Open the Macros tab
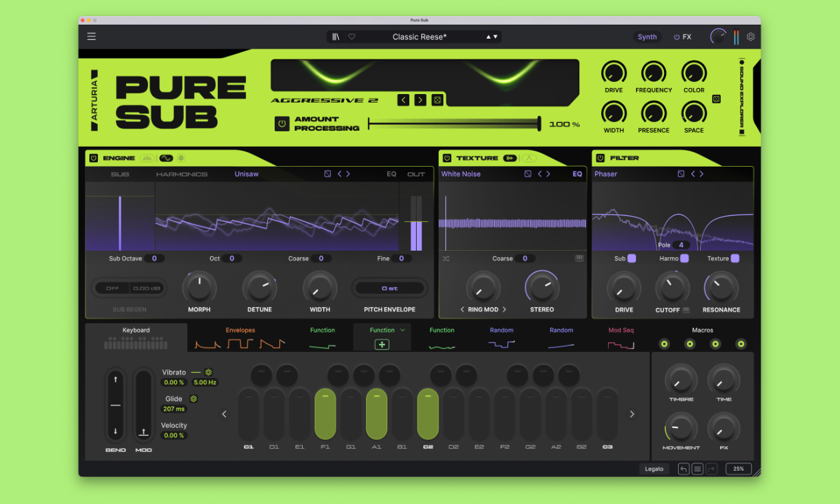 pyautogui.click(x=703, y=330)
